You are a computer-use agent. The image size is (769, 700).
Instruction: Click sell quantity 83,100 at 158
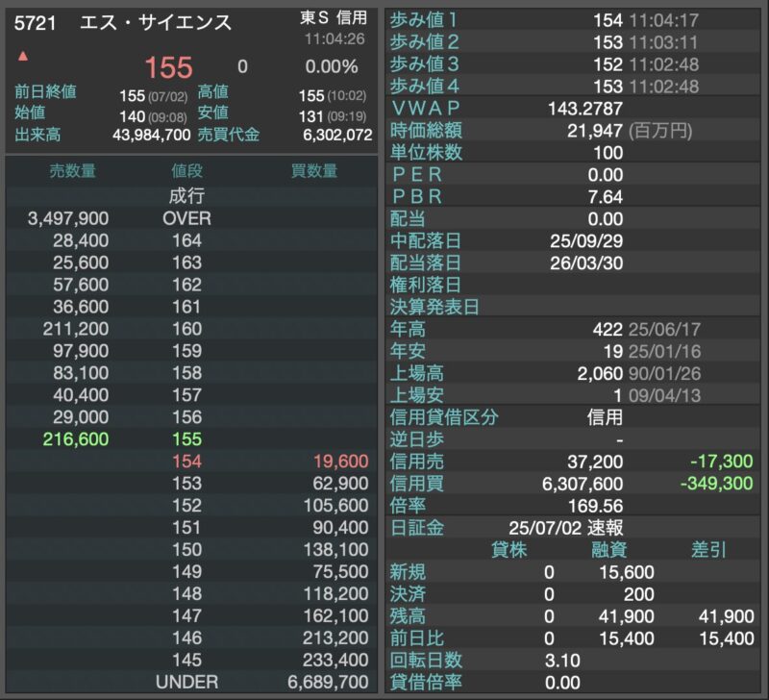coord(81,373)
